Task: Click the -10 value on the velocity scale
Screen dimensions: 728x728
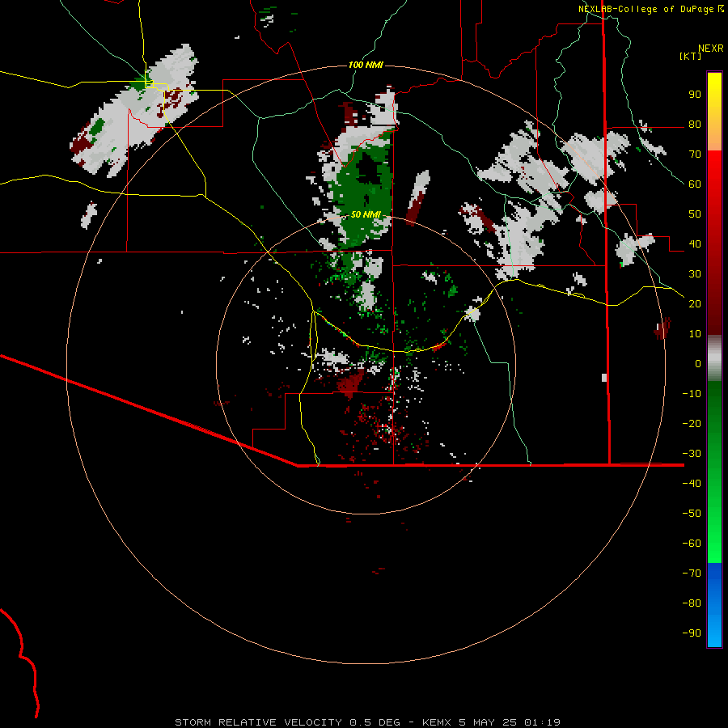Action: coord(692,394)
